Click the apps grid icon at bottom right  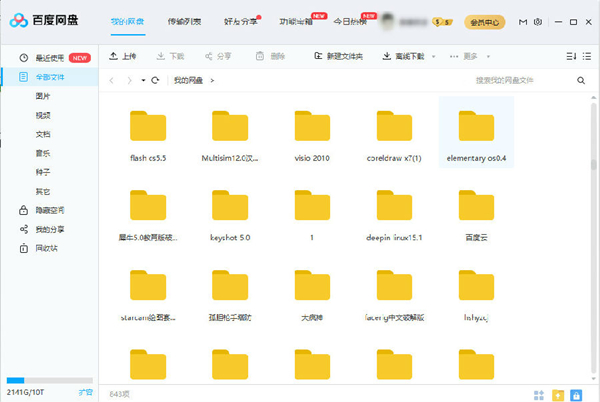[x=539, y=395]
